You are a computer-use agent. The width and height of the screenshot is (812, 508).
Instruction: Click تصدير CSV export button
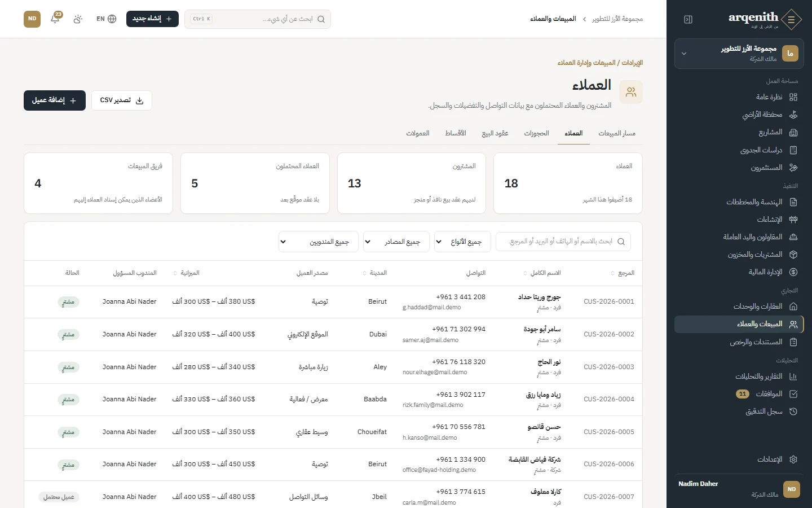coord(122,100)
